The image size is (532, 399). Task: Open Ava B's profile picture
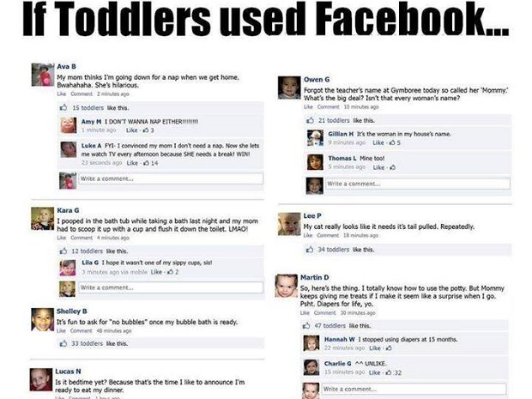click(42, 75)
